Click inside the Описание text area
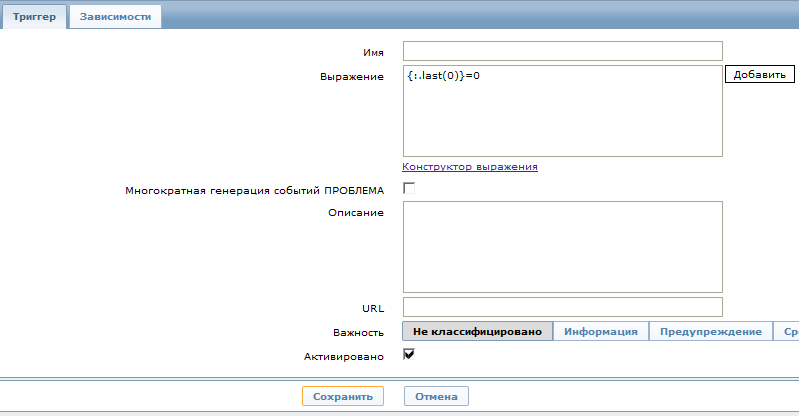Screen dimensions: 799x416 click(562, 246)
